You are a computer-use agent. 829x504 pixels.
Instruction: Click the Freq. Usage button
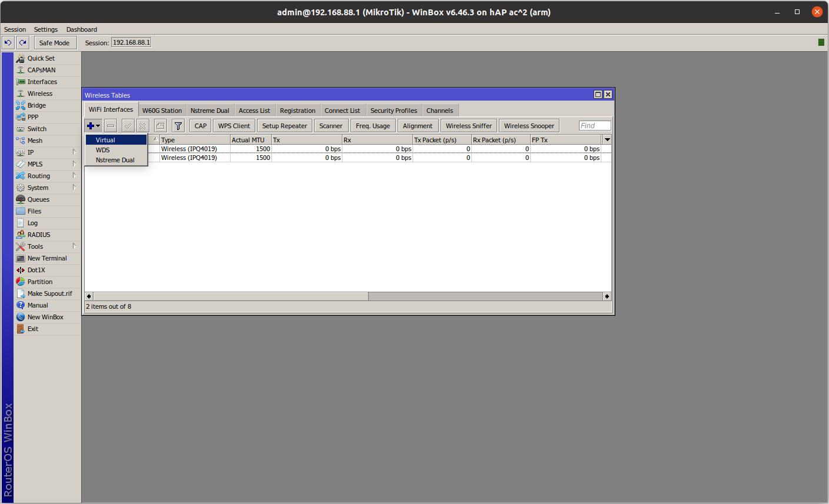[373, 126]
